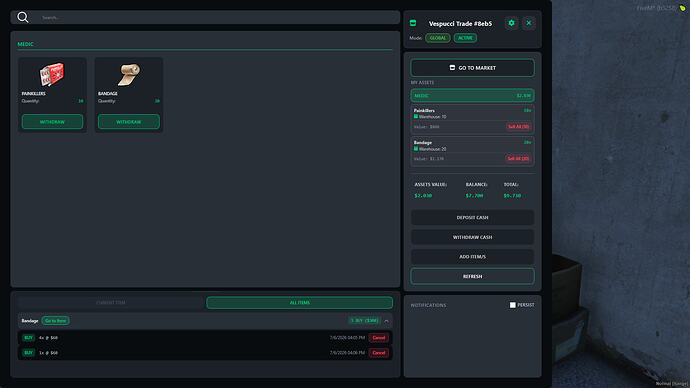Click the timestamp of the 4x order
This screenshot has height=388, width=690.
[347, 338]
